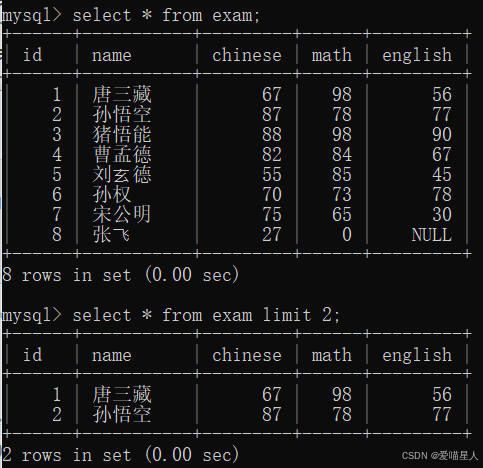The image size is (483, 468).
Task: Click the english score 90 for 猪悟能
Action: point(442,135)
